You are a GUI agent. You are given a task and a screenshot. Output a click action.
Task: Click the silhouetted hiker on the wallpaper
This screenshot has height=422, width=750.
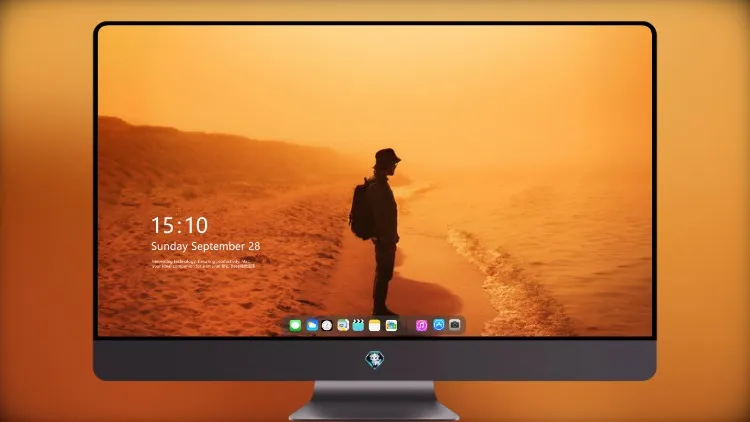pyautogui.click(x=378, y=232)
